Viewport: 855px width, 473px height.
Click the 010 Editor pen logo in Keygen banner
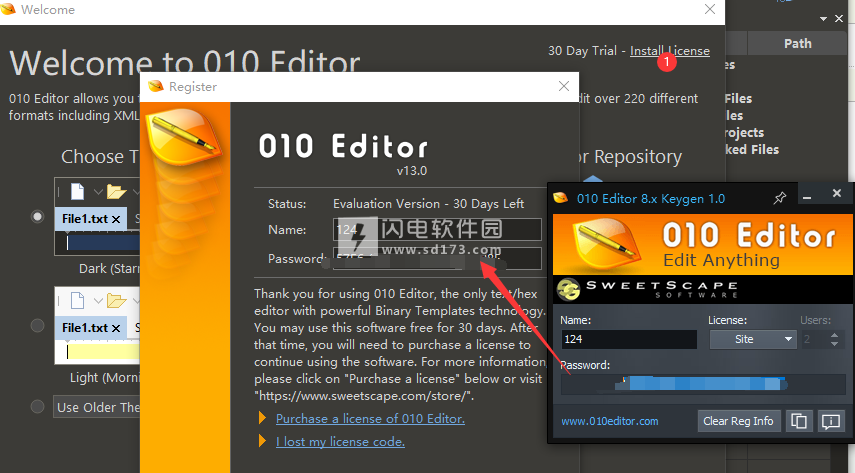tap(606, 243)
